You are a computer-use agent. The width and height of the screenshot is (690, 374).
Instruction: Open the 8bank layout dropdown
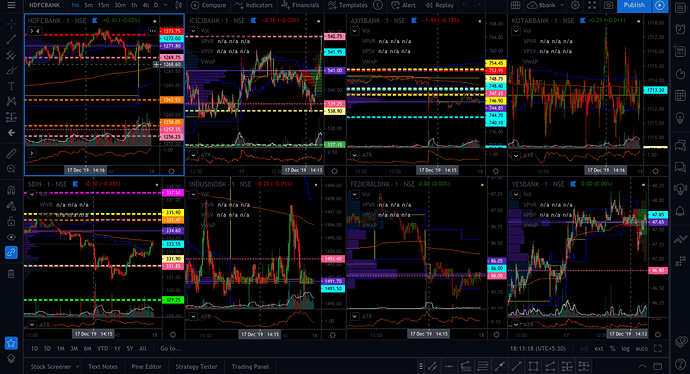click(546, 5)
